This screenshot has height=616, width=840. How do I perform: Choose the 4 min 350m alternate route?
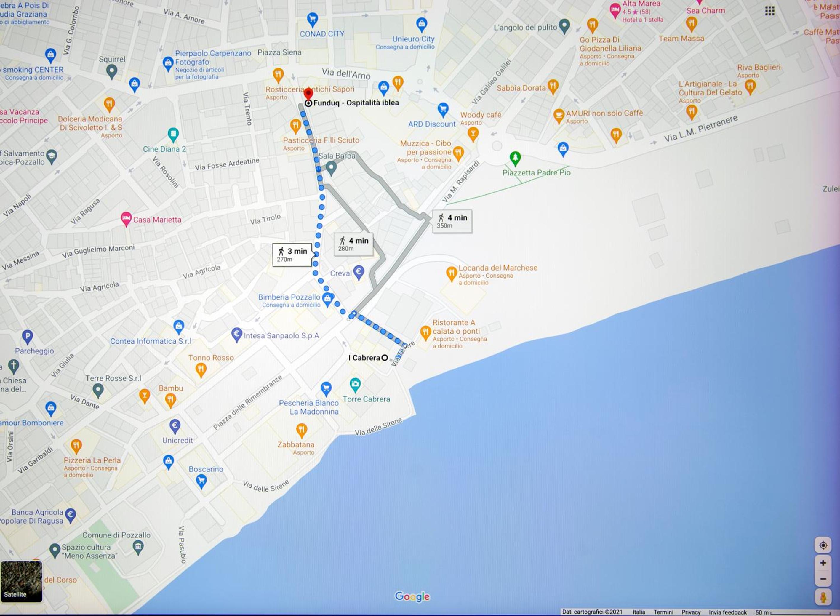coord(452,222)
